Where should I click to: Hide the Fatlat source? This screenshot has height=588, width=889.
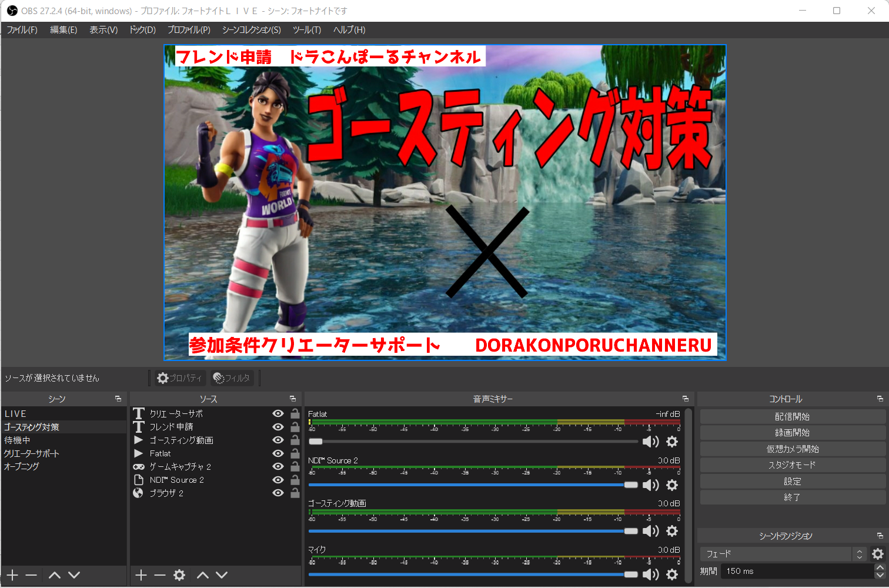tap(278, 453)
